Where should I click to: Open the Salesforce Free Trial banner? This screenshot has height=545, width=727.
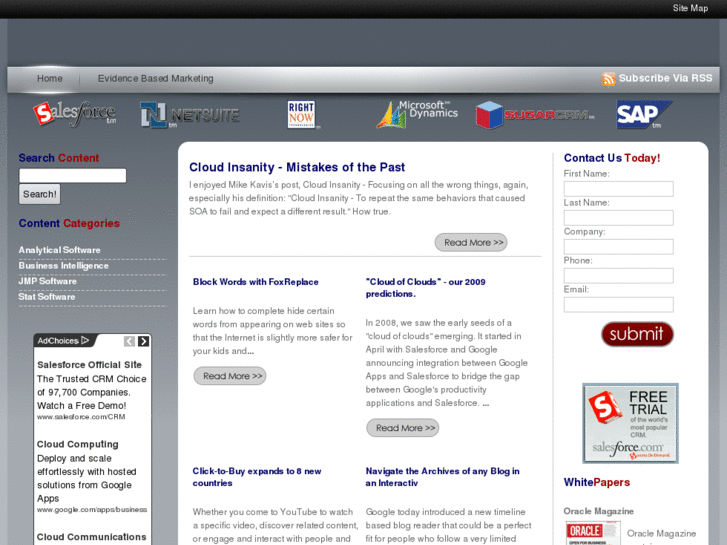pyautogui.click(x=630, y=423)
